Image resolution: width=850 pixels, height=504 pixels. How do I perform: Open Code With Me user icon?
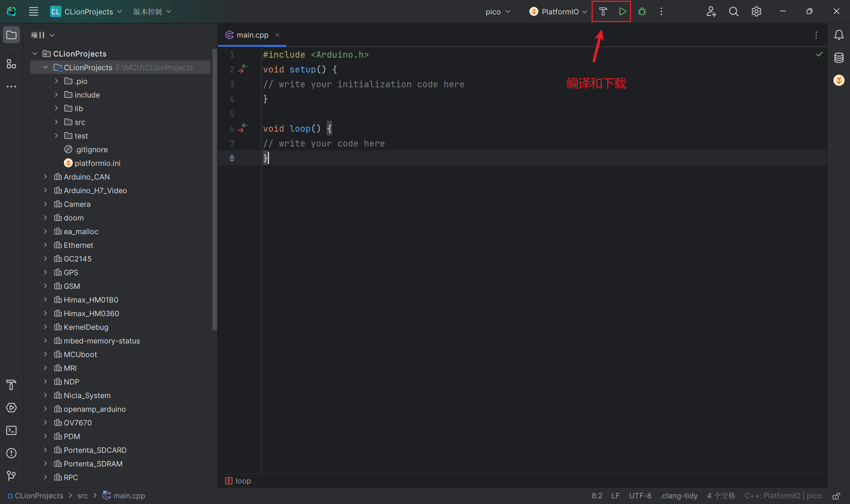711,11
